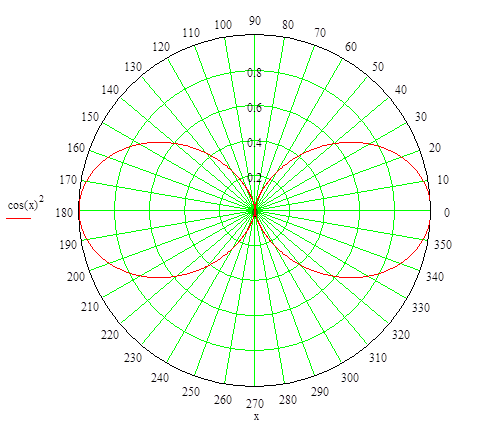Viewport: 486px width, 440px height.
Task: Click the 0.2 radial axis label
Action: point(255,178)
